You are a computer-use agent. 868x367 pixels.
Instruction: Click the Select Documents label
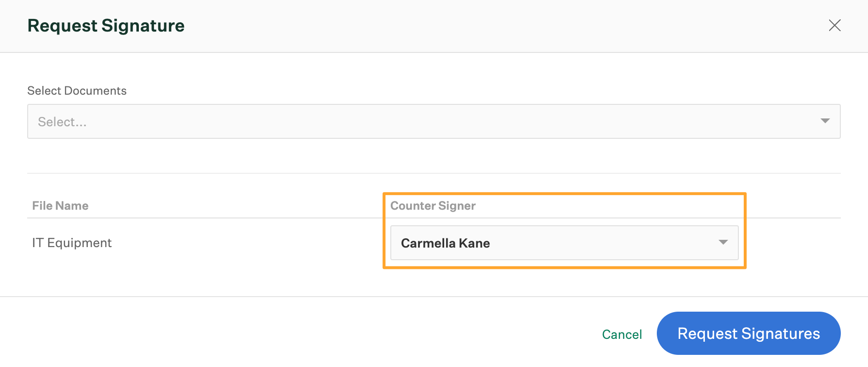[x=77, y=91]
